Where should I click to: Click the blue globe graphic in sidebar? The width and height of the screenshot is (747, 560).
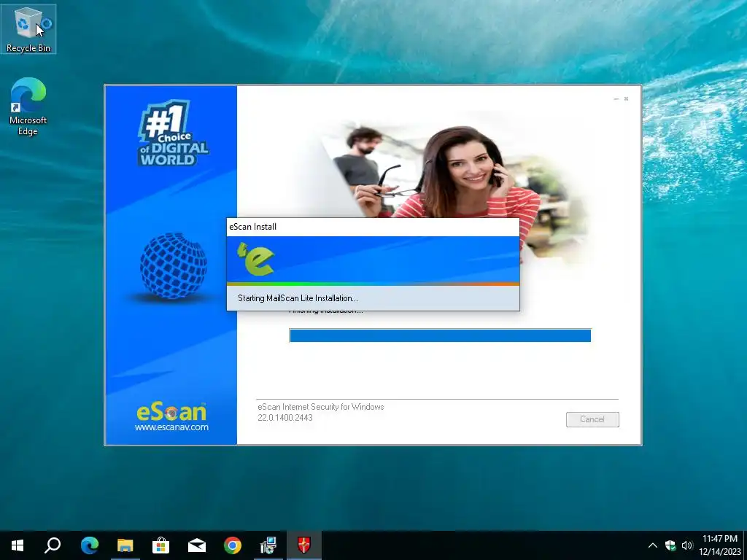[x=174, y=265]
